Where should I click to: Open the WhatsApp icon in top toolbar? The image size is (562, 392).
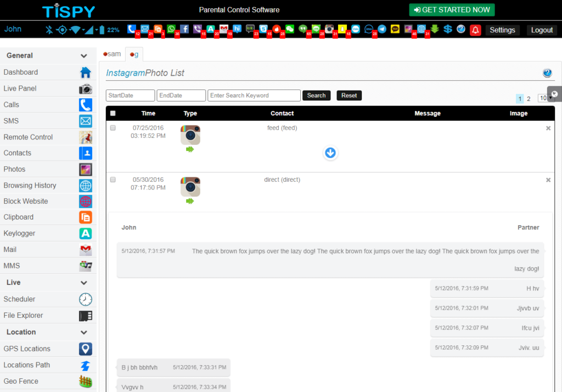tap(171, 29)
